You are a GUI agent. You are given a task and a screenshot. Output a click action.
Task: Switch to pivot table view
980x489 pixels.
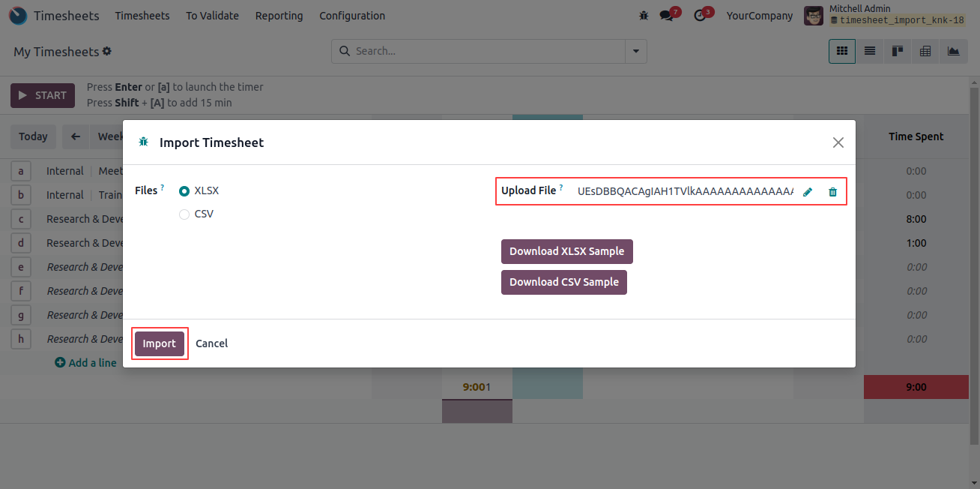pos(925,51)
